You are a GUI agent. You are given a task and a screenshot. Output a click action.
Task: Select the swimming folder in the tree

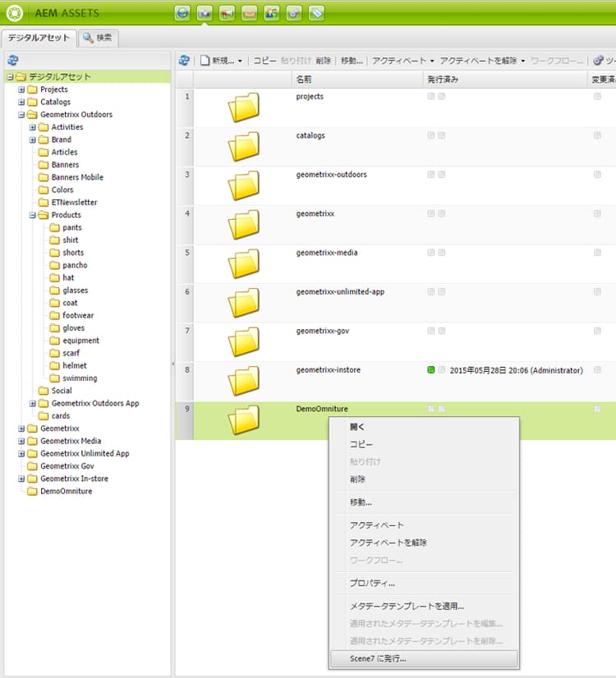point(80,378)
